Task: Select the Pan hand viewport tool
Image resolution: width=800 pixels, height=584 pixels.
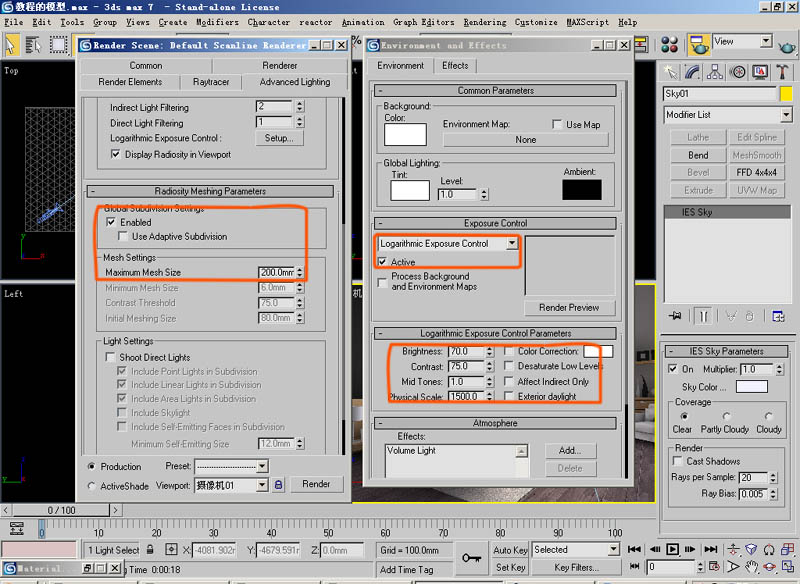Action: [x=751, y=567]
